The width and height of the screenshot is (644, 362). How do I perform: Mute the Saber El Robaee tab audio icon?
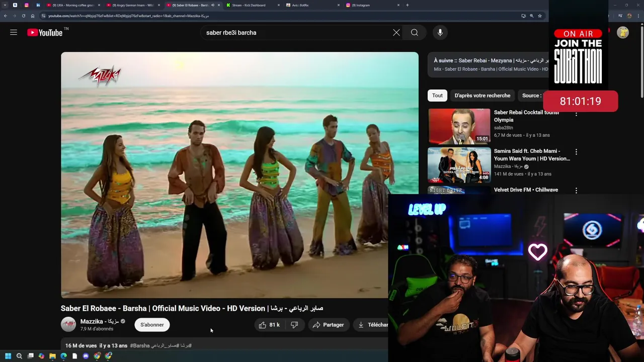click(x=212, y=5)
